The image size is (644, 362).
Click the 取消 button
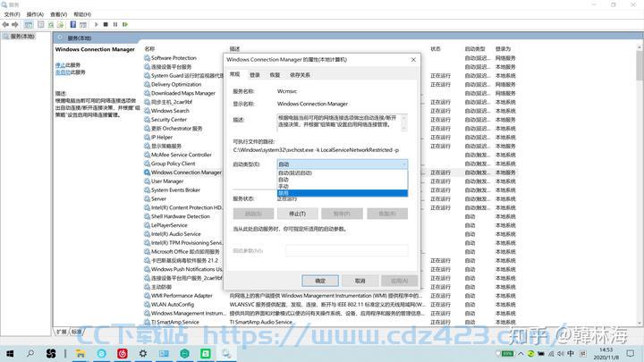pos(360,281)
